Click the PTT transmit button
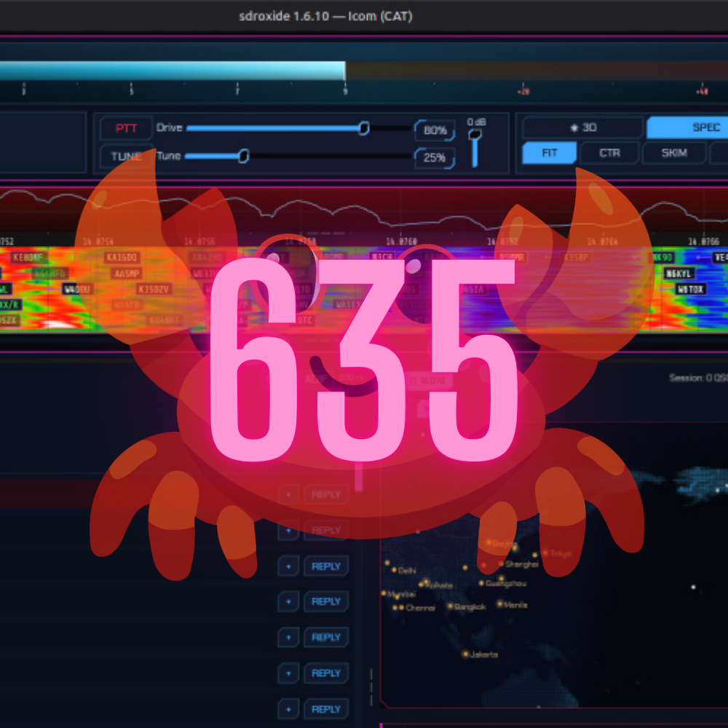This screenshot has height=728, width=728. point(126,128)
